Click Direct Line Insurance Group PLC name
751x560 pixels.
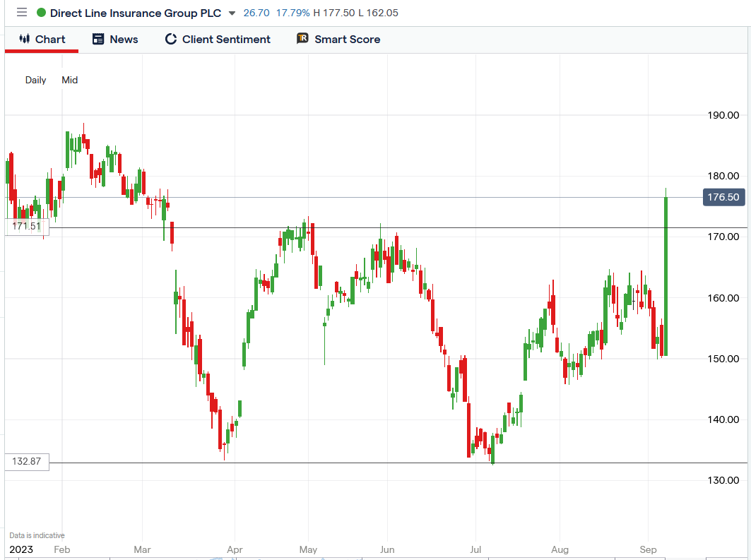pos(136,13)
